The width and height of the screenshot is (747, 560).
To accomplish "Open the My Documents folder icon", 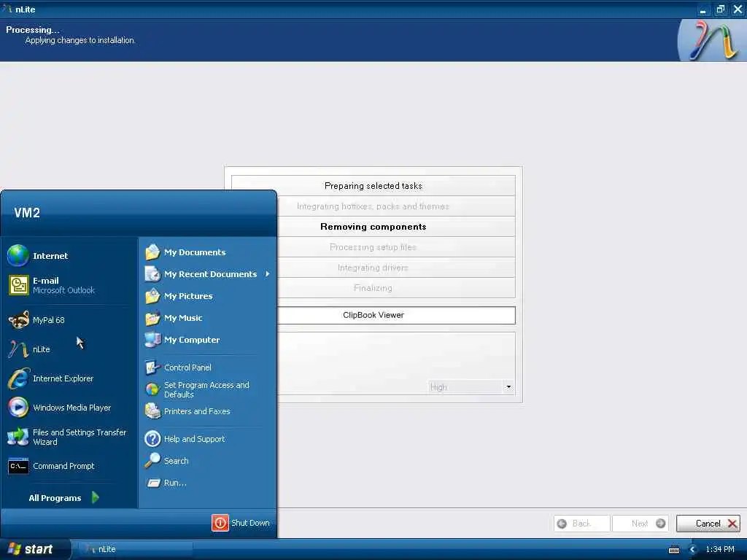I will pyautogui.click(x=152, y=252).
